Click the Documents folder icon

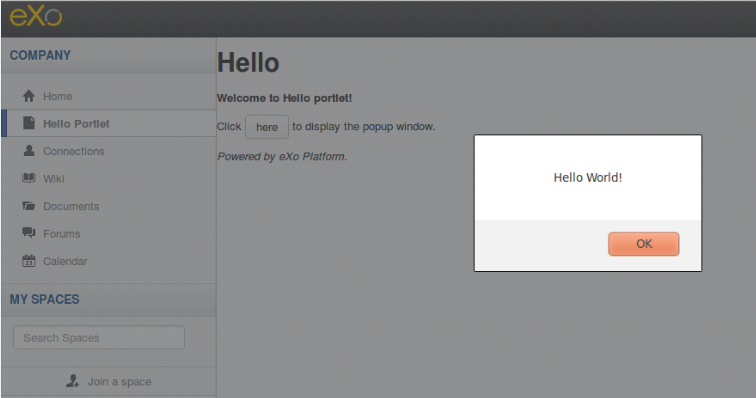click(x=29, y=206)
